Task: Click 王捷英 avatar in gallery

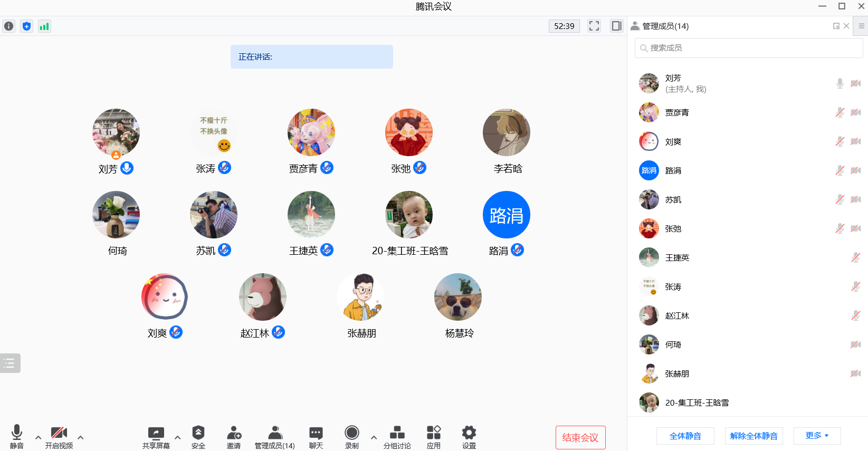Action: [x=311, y=215]
